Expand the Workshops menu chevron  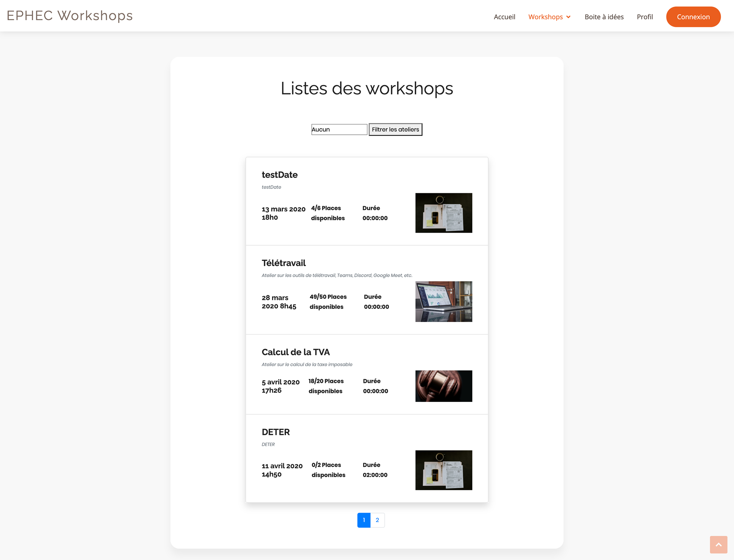[568, 17]
